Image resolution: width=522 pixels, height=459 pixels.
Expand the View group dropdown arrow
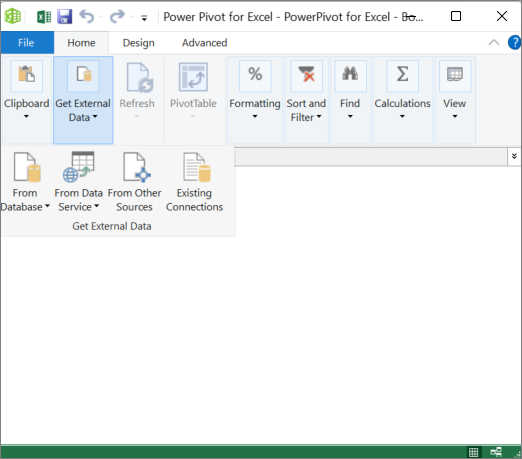pyautogui.click(x=455, y=116)
